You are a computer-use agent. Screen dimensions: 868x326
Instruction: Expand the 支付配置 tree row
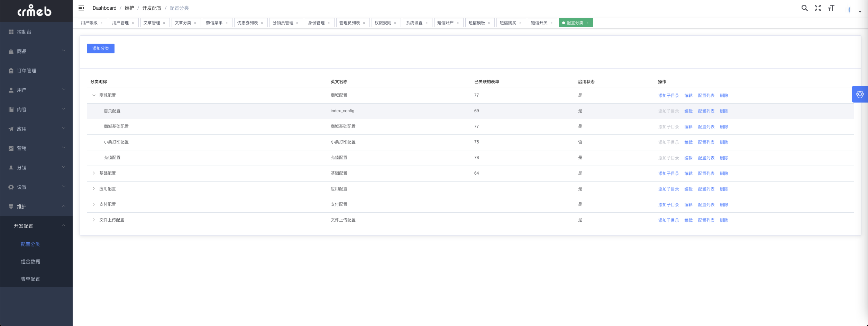pos(94,204)
